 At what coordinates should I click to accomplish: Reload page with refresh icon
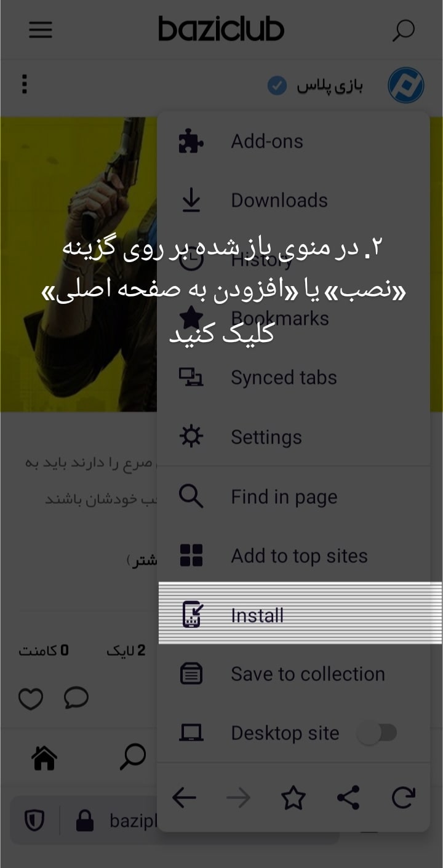(x=404, y=798)
